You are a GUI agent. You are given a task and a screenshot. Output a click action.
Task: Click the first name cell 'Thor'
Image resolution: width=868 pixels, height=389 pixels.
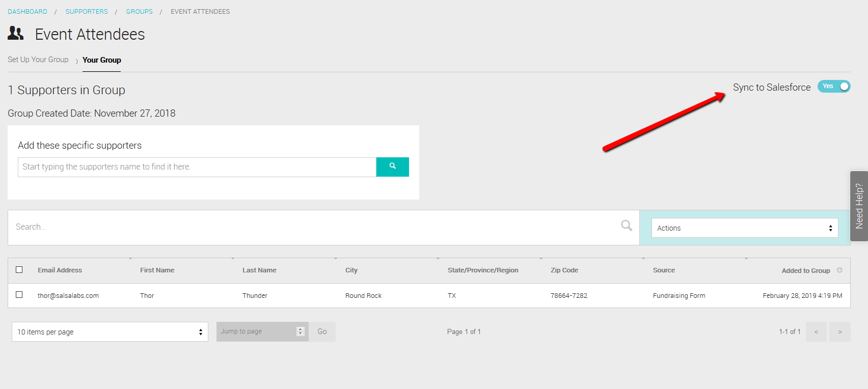tap(147, 296)
